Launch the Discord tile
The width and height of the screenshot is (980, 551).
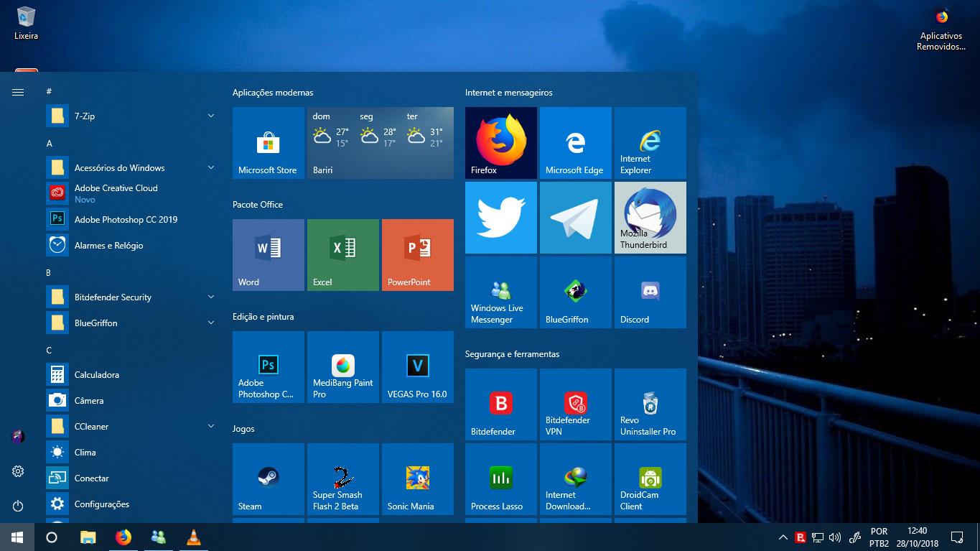(x=650, y=292)
